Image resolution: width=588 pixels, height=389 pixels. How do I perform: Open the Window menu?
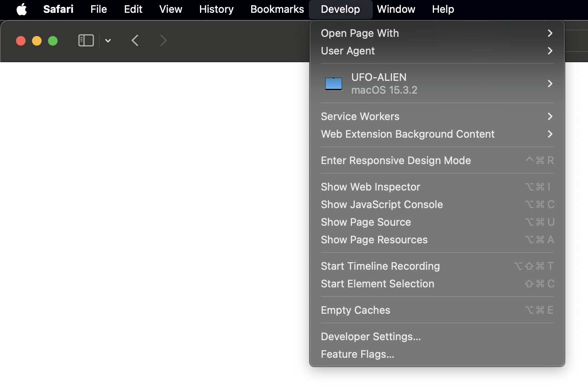[396, 9]
